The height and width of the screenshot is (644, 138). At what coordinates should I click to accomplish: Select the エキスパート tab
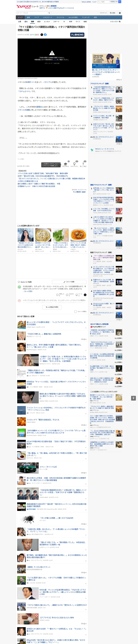48,17
